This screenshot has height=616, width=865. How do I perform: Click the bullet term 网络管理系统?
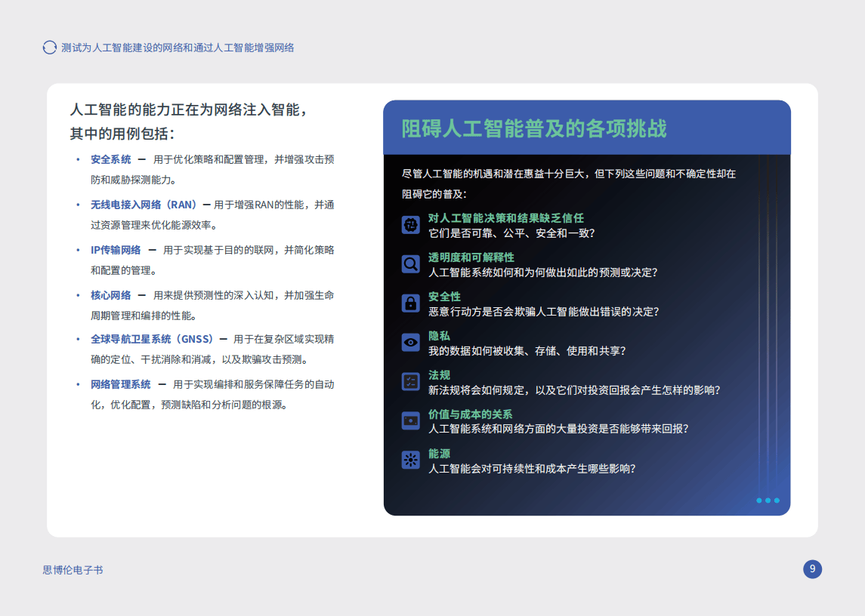click(x=121, y=383)
